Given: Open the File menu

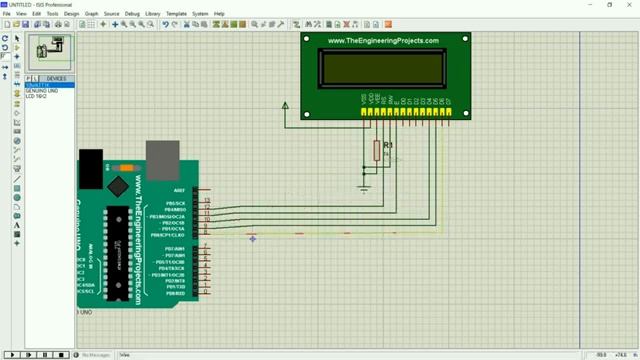Looking at the screenshot, I should 7,13.
